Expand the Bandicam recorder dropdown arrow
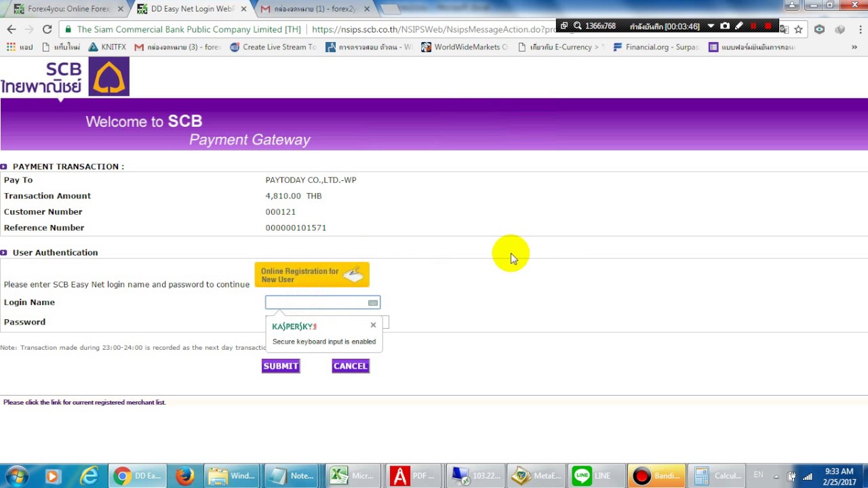The image size is (868, 488). click(711, 26)
